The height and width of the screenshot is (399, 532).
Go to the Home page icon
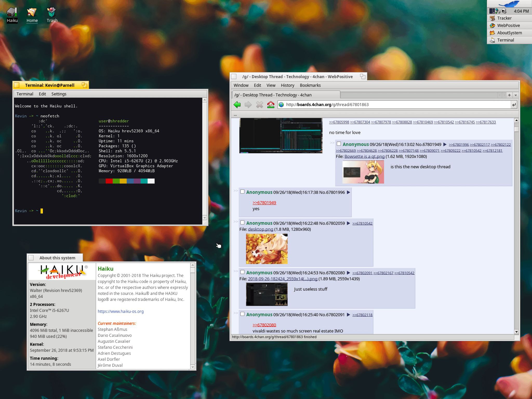271,105
